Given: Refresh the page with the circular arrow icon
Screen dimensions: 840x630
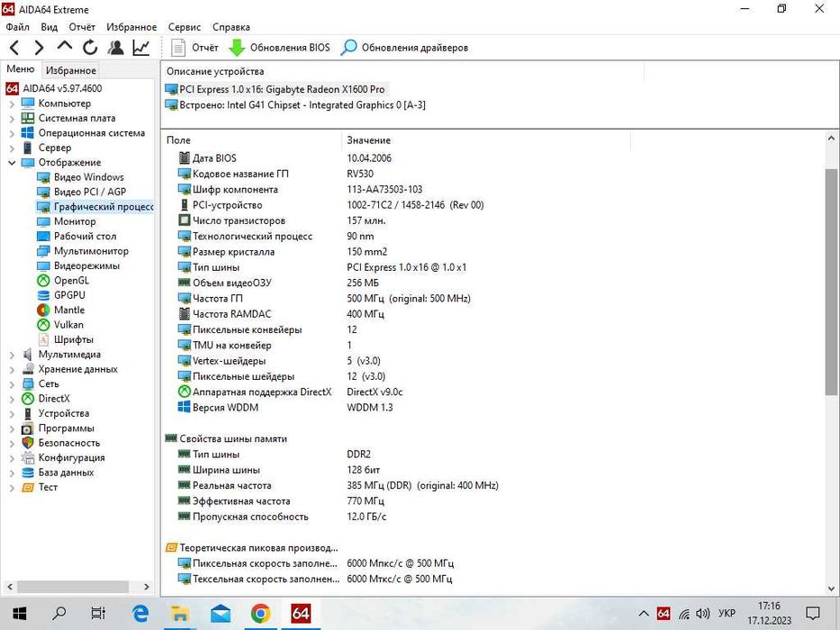Looking at the screenshot, I should [x=90, y=48].
